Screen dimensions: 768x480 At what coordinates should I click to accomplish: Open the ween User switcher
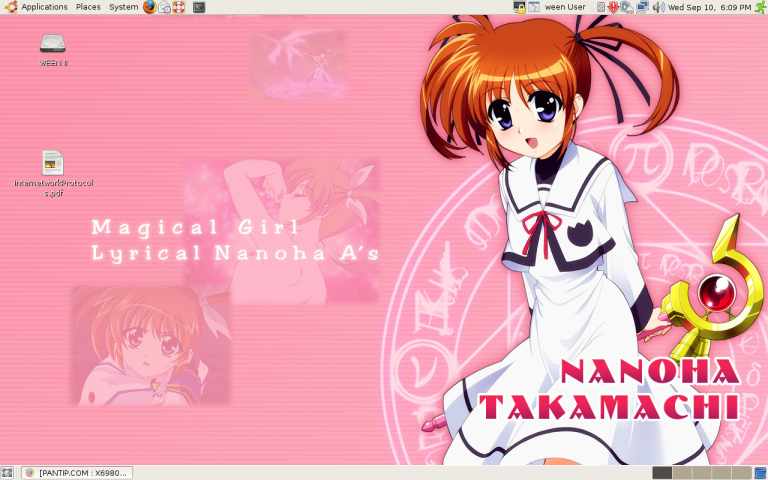565,7
